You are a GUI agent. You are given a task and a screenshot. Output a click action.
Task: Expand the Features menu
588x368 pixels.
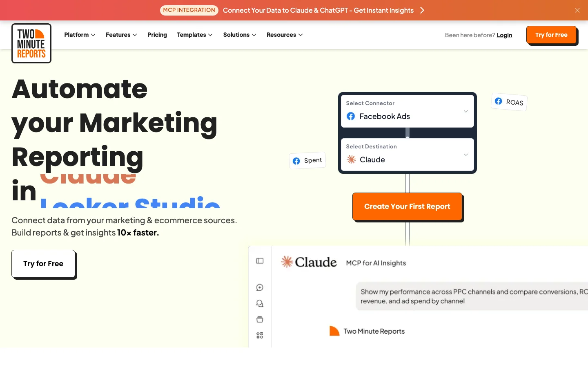coord(121,35)
